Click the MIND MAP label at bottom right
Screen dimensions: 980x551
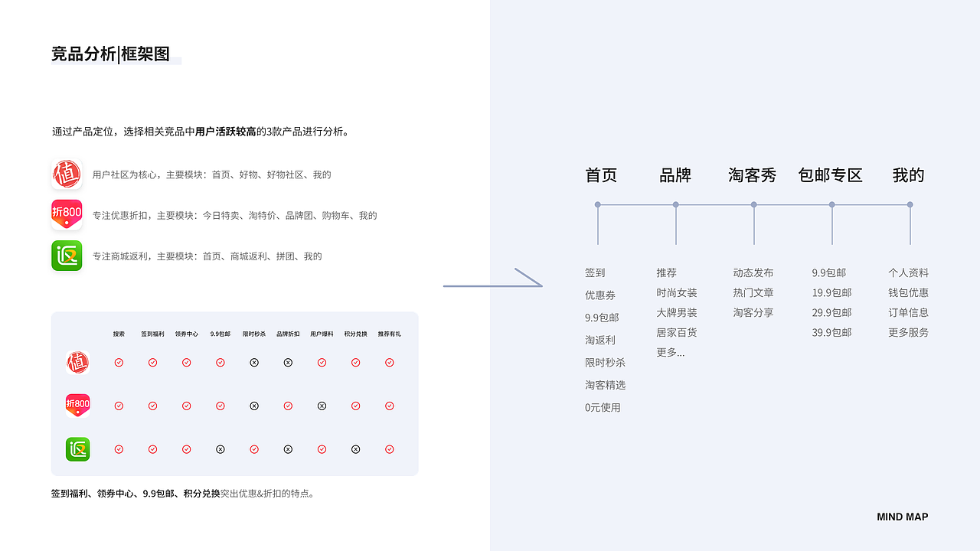click(x=903, y=517)
